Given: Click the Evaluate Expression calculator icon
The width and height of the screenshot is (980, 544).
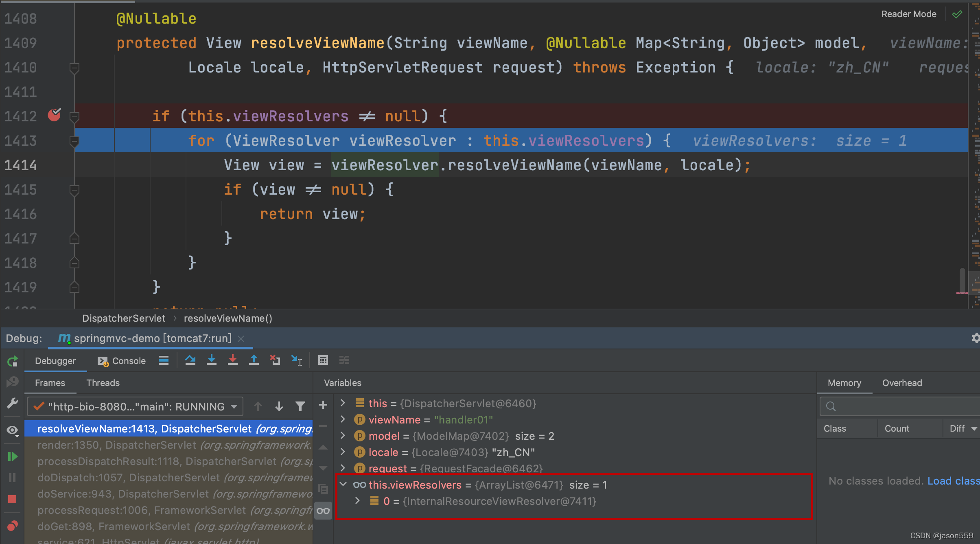Looking at the screenshot, I should click(323, 360).
